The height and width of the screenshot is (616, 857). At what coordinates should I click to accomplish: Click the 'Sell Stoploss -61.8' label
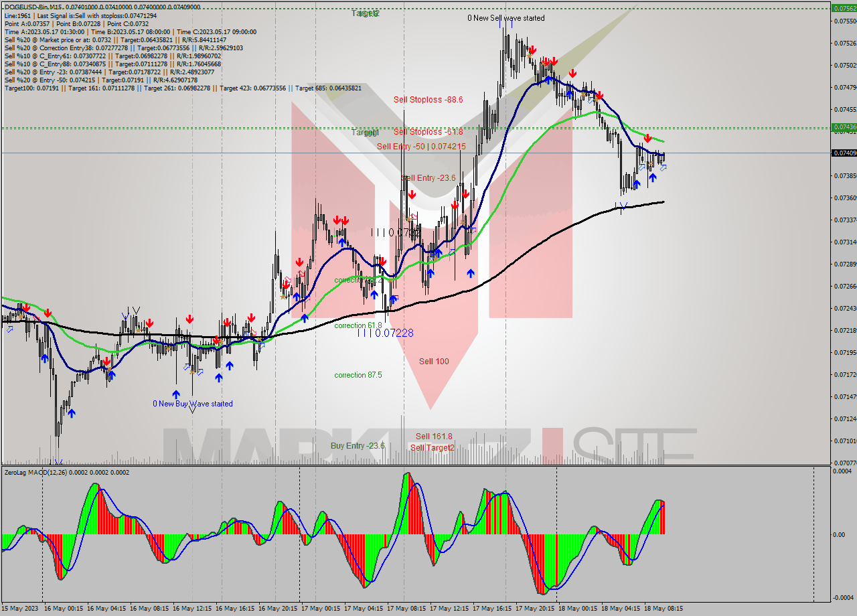coord(428,132)
